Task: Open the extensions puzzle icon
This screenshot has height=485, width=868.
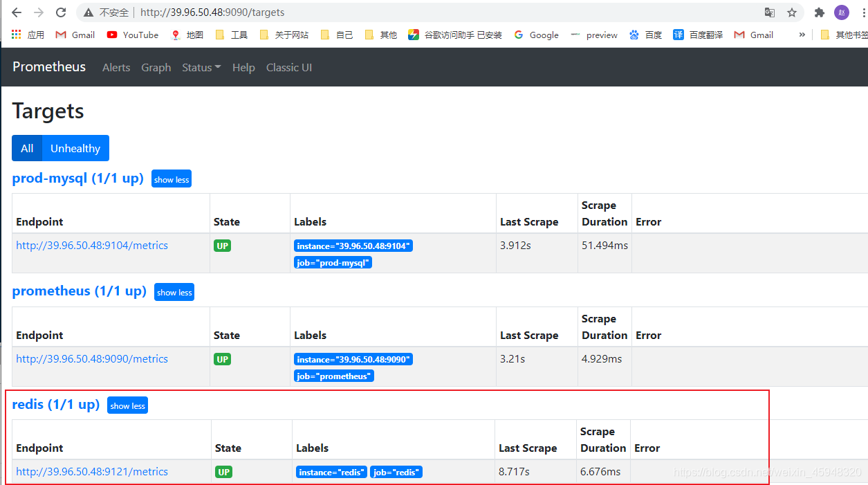Action: pos(820,12)
